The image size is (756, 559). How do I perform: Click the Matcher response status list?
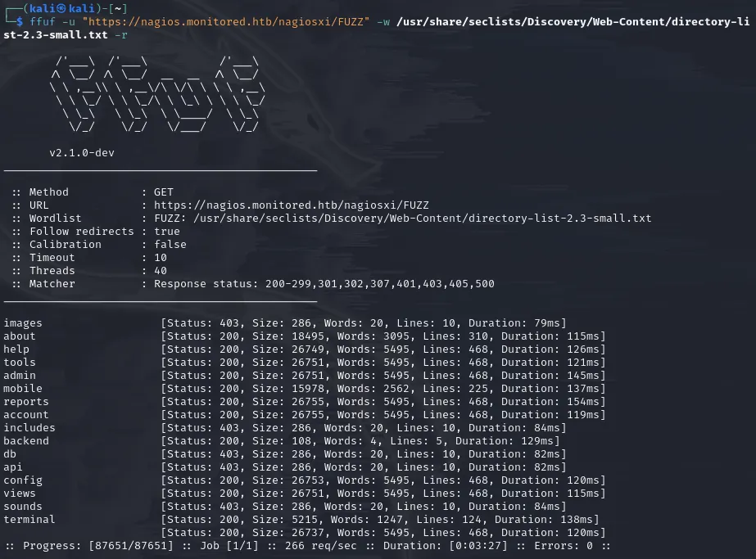pyautogui.click(x=324, y=284)
